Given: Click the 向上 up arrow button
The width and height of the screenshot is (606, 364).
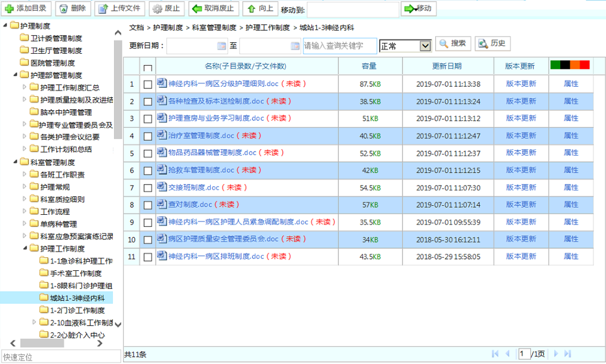Looking at the screenshot, I should coord(260,8).
